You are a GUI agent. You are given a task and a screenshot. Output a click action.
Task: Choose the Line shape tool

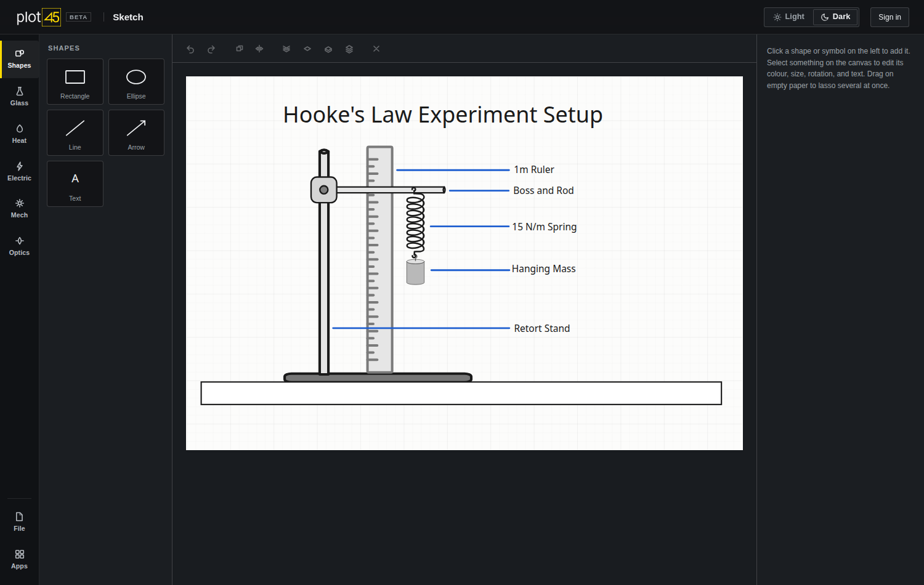(75, 132)
